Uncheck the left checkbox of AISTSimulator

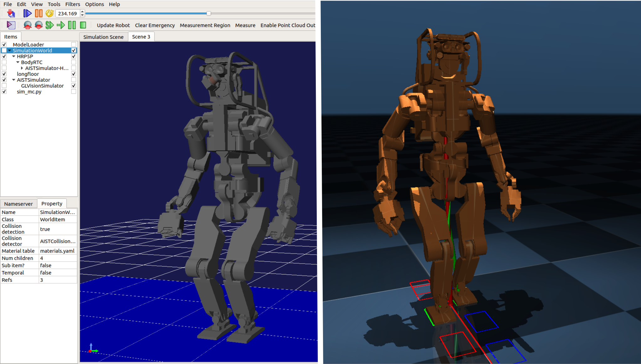(x=4, y=80)
